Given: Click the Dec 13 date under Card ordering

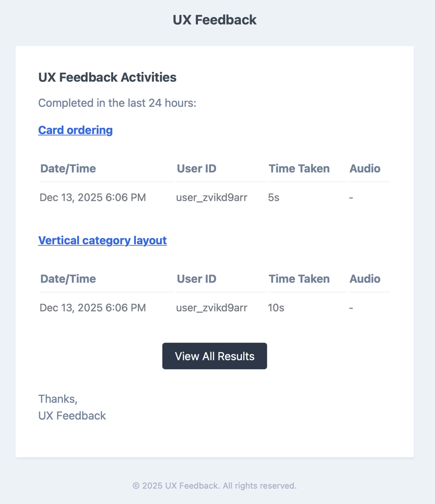Looking at the screenshot, I should [x=92, y=197].
